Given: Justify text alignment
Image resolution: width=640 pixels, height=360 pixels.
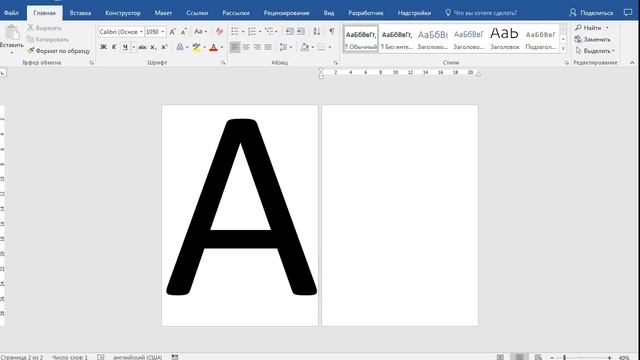Looking at the screenshot, I should tap(268, 47).
